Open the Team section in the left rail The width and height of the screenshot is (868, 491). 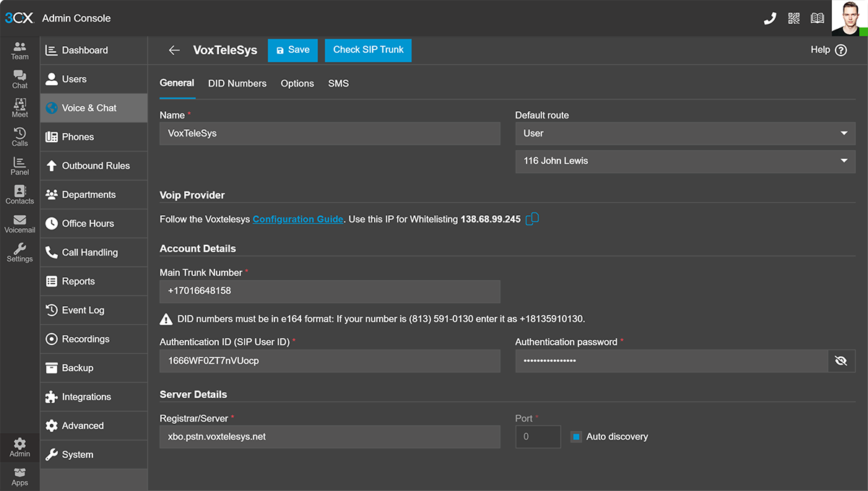click(x=19, y=51)
